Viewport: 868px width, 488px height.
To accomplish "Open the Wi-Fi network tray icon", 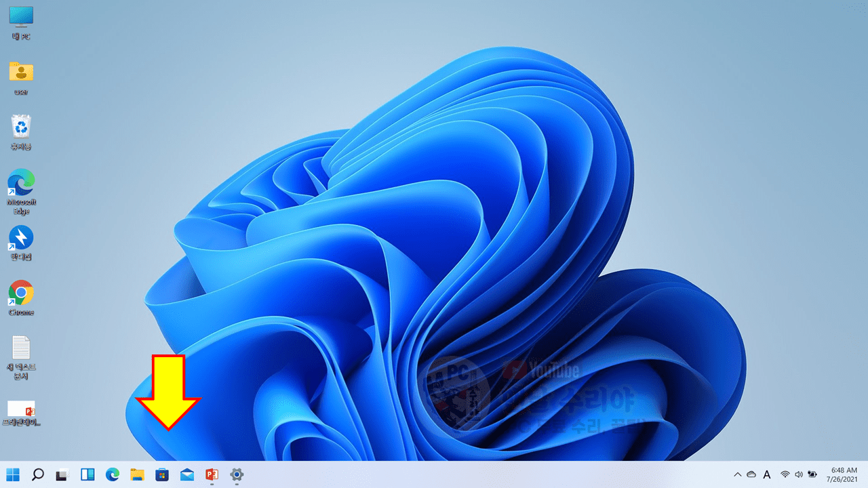I will click(x=785, y=474).
